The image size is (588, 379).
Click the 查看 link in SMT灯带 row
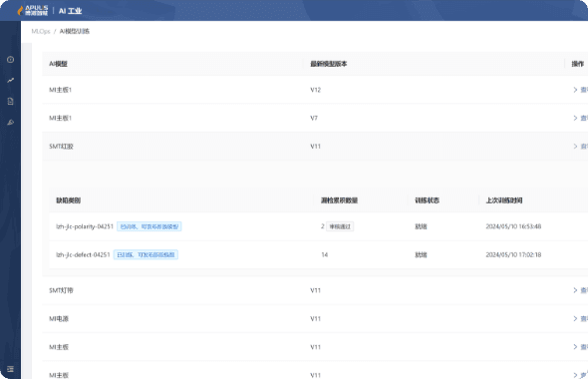coord(584,290)
